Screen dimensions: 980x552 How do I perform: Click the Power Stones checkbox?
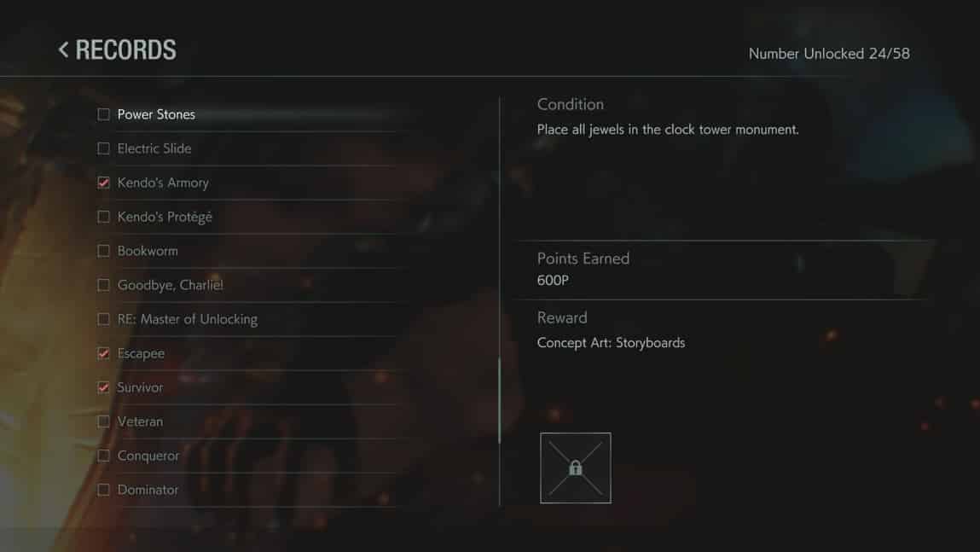click(x=104, y=114)
